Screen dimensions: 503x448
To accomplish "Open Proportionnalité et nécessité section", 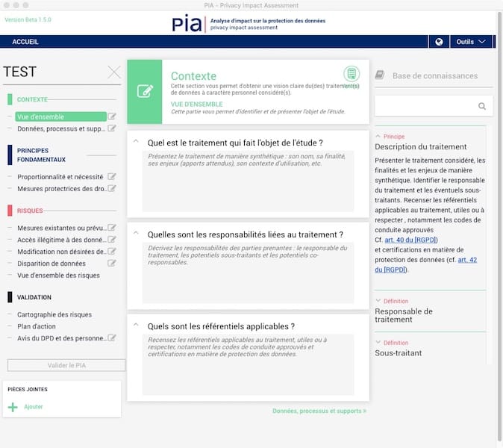I will click(x=60, y=177).
